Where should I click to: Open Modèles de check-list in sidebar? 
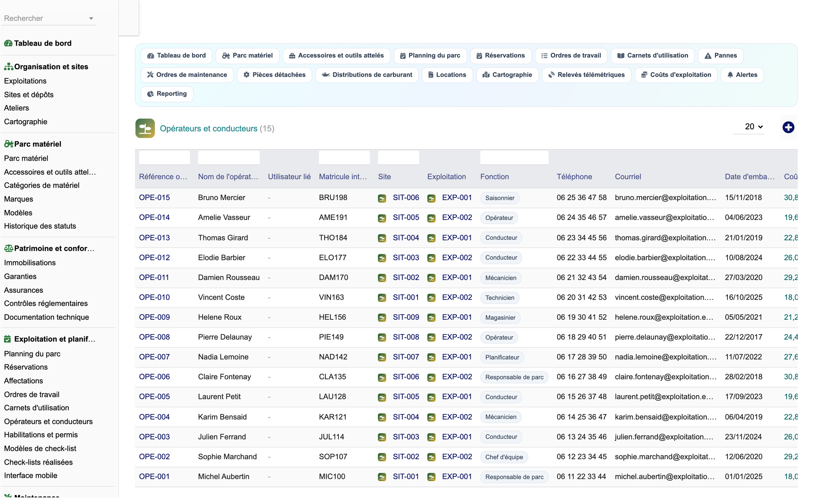pos(40,449)
